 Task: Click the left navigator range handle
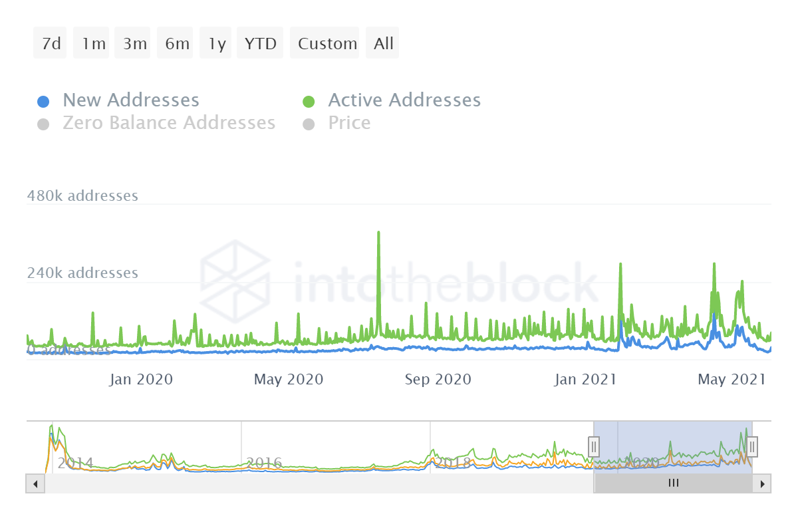[594, 446]
